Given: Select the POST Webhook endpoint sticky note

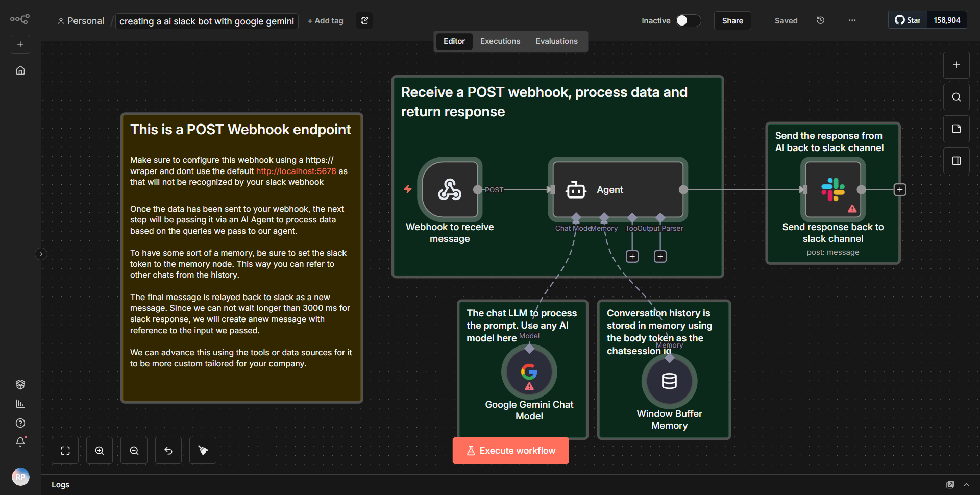Looking at the screenshot, I should point(242,258).
